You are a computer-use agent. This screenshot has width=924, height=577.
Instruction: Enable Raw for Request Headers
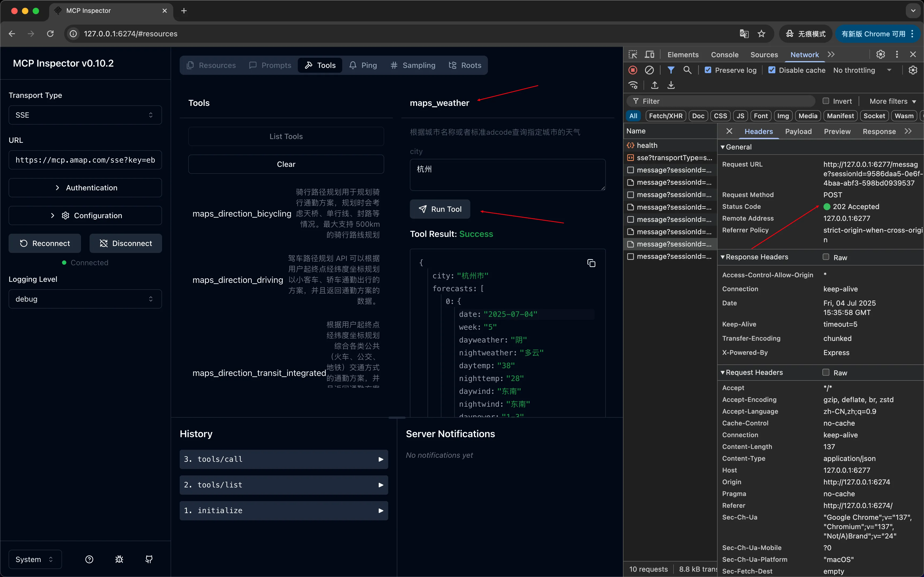(826, 372)
